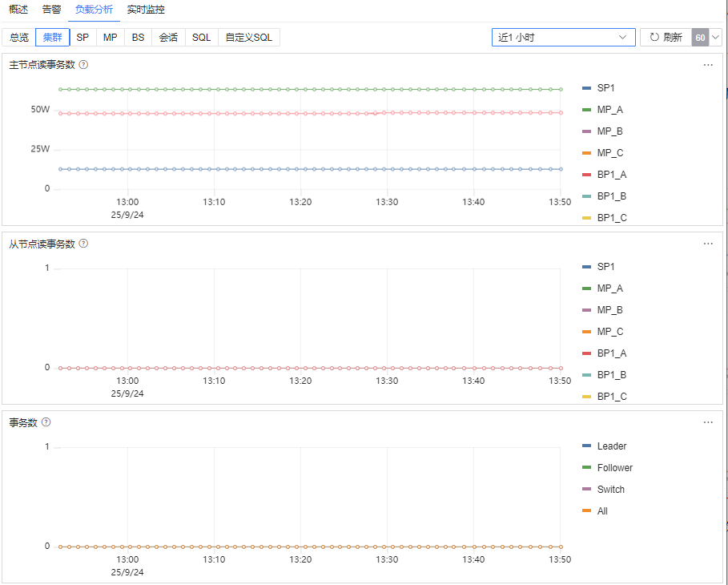Click the 13:50 axis label in 从节点读事务数 chart
This screenshot has width=728, height=585.
click(560, 381)
